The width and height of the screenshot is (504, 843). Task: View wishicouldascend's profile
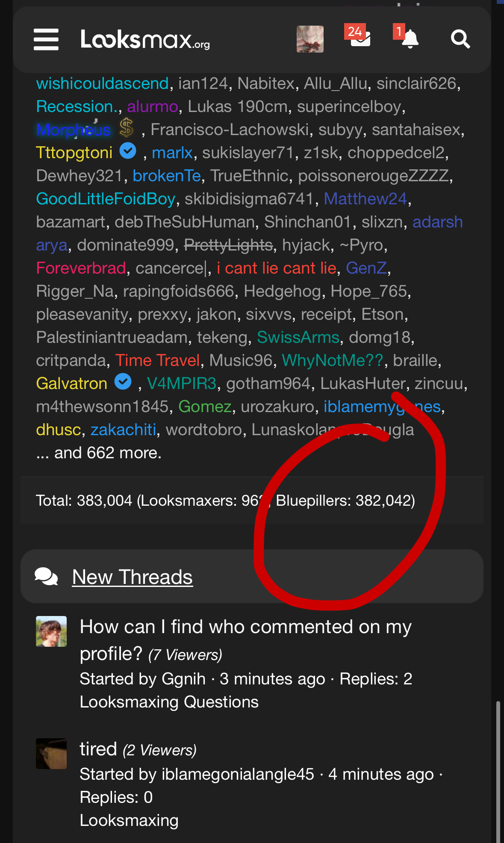(x=103, y=83)
